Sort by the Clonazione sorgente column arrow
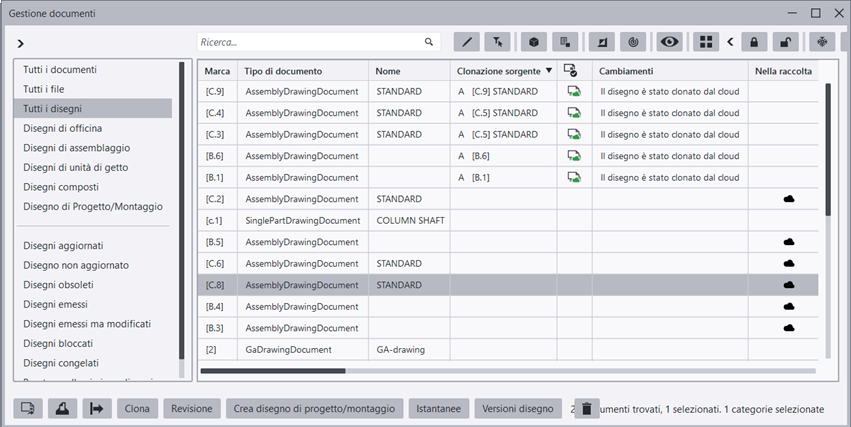The height and width of the screenshot is (427, 851). (x=549, y=71)
